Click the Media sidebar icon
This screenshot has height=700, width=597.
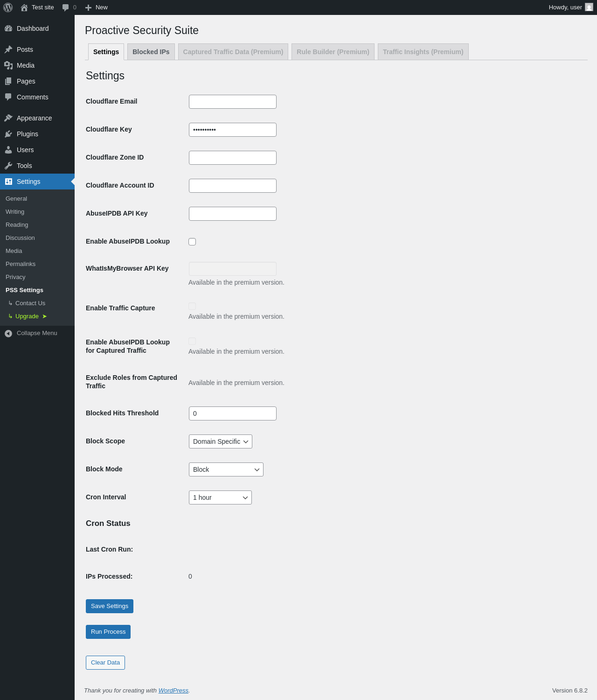point(8,65)
